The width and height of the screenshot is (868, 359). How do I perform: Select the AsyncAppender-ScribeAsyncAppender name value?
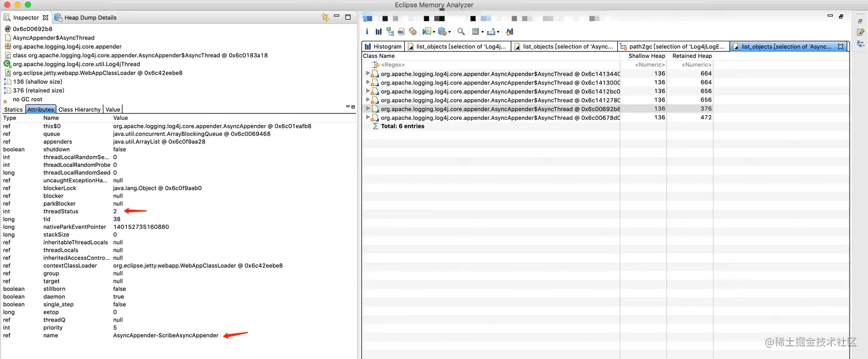click(x=166, y=335)
